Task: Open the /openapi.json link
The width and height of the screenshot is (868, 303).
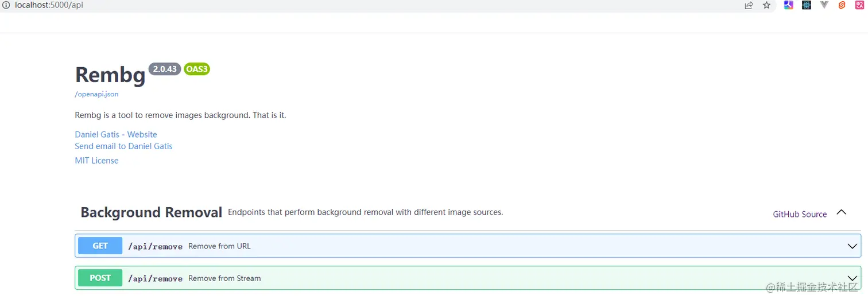Action: click(x=96, y=94)
